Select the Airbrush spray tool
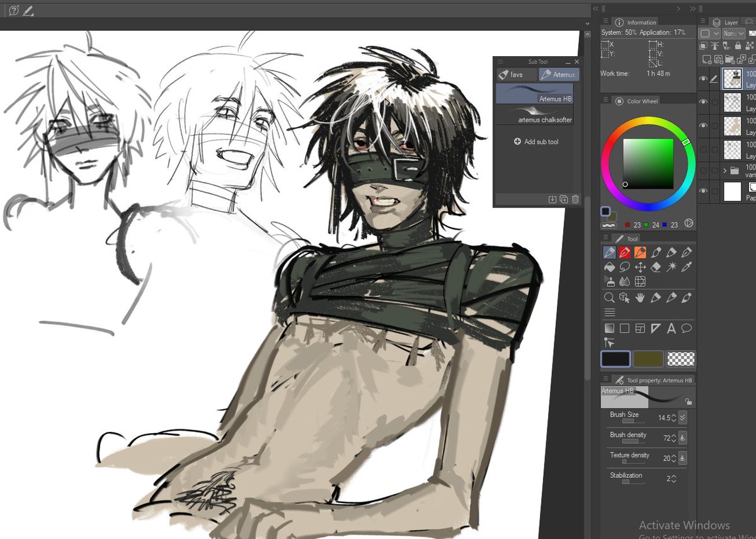Viewport: 756px width, 539px height. [x=609, y=282]
